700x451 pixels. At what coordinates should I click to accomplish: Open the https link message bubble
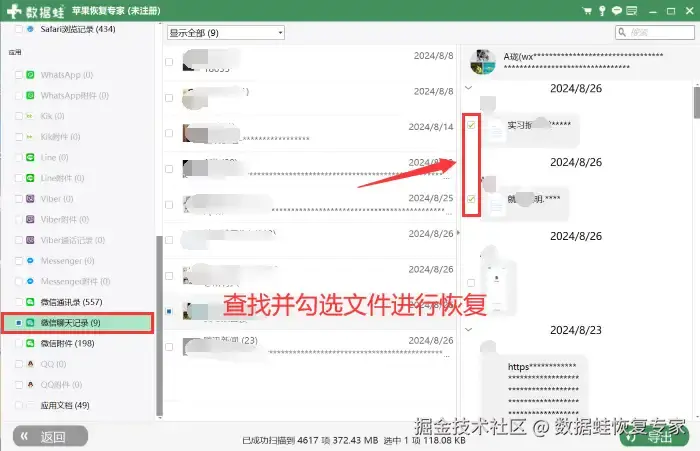point(534,386)
